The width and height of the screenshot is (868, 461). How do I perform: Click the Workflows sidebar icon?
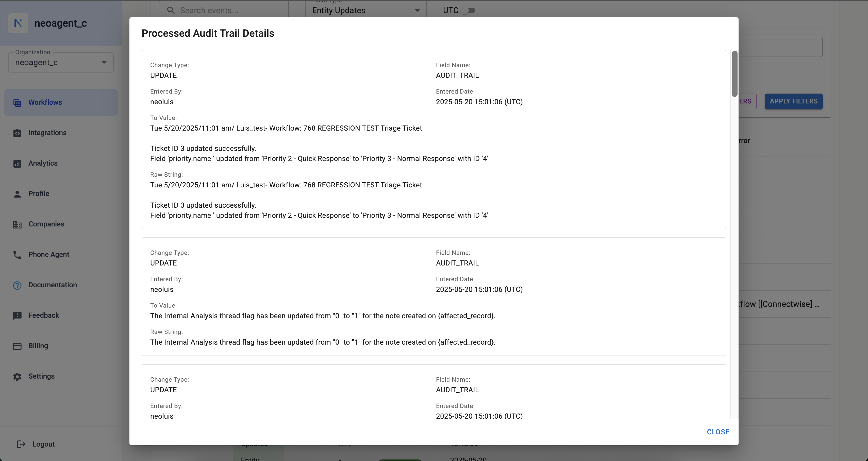click(17, 103)
